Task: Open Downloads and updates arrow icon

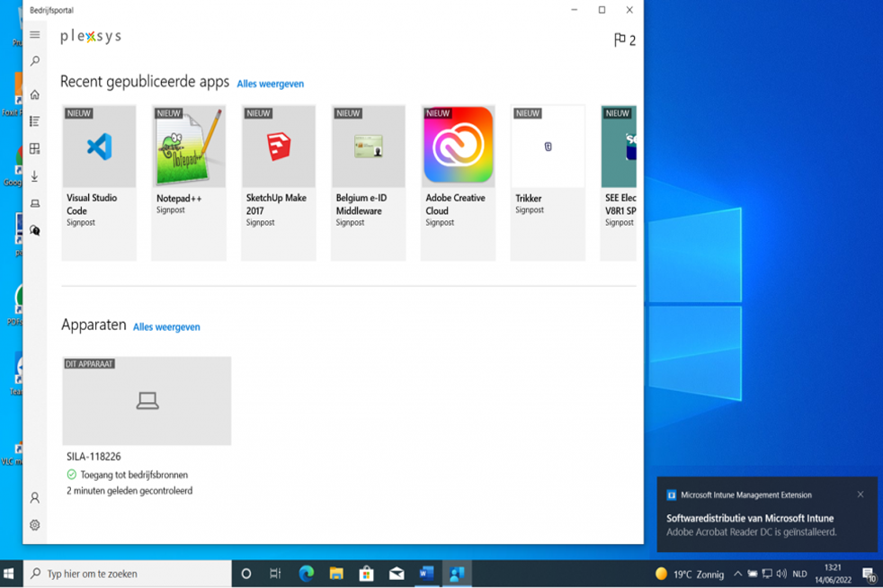Action: tap(35, 176)
